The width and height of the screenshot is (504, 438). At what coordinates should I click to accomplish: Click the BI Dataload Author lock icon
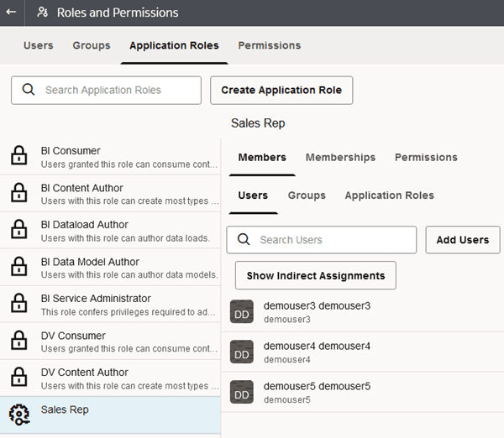coord(18,231)
